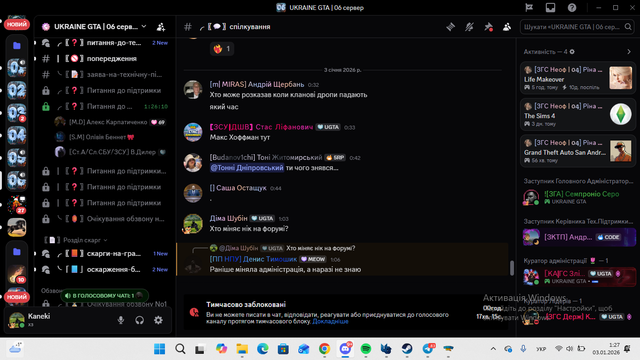640x360 pixels.
Task: Select green-lock voice channel with timer 1:26:10
Action: (x=104, y=107)
